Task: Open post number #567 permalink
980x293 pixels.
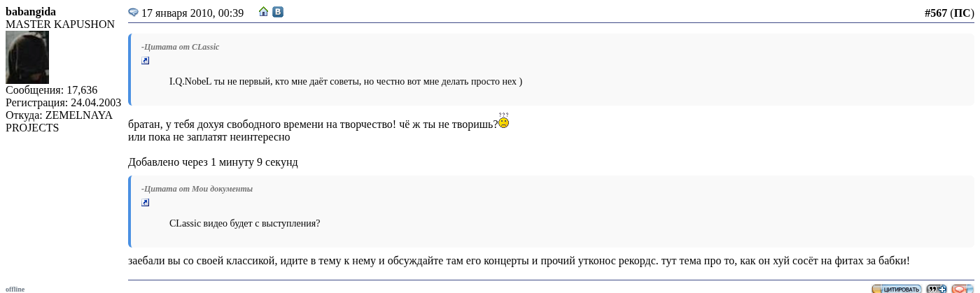Action: pyautogui.click(x=935, y=13)
